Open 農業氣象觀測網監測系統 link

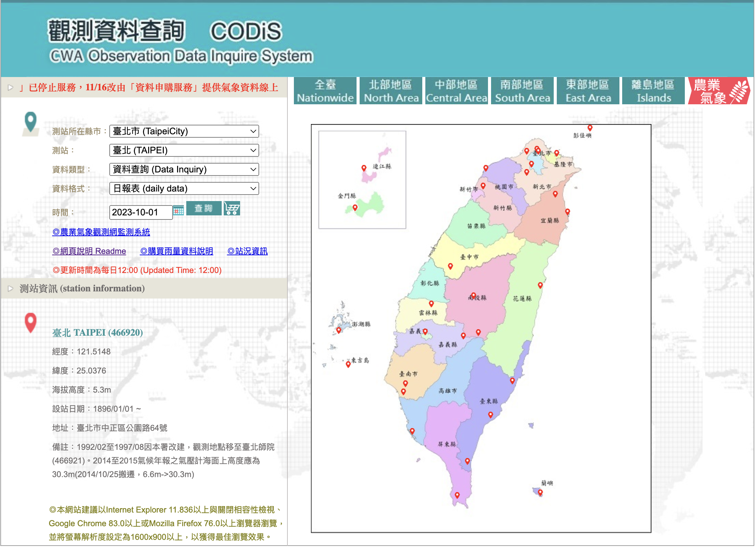101,232
